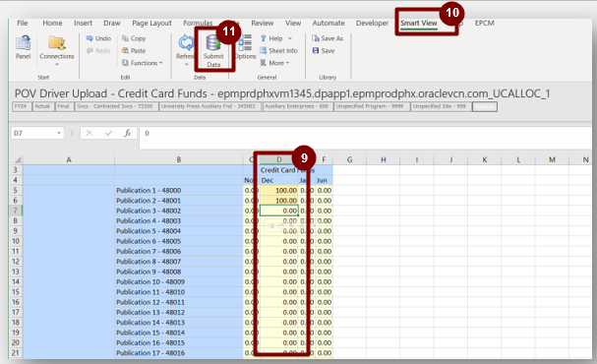Viewport: 597px width, 364px height.
Task: Open the Final POV selector
Action: pyautogui.click(x=64, y=106)
